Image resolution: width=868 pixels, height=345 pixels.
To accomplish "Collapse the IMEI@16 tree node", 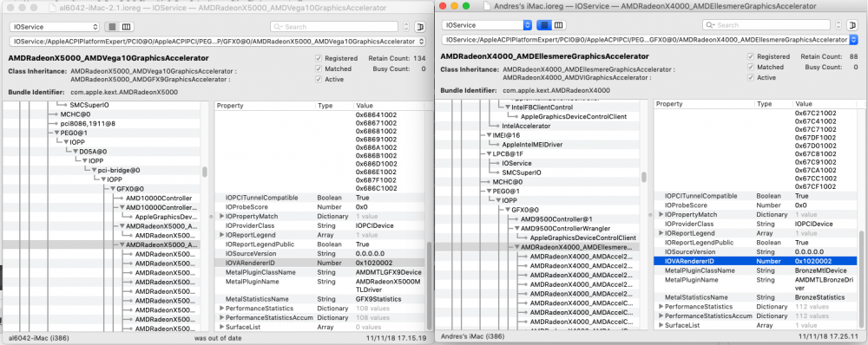I will [490, 135].
